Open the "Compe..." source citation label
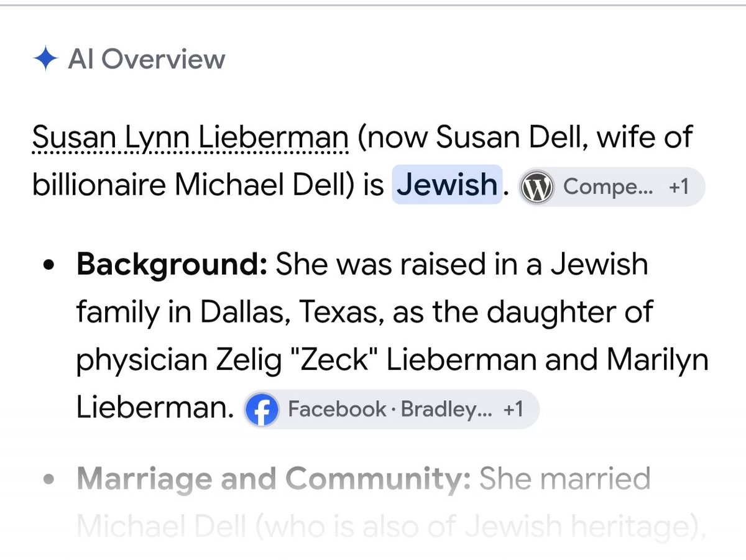The image size is (746, 560). (608, 186)
